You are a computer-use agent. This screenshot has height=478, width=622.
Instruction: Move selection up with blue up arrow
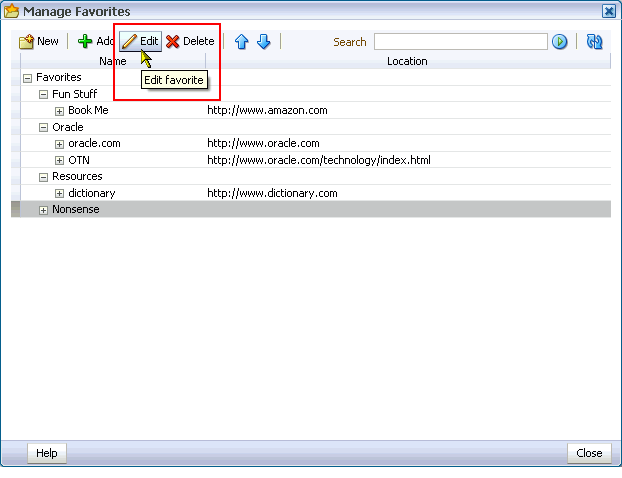242,41
